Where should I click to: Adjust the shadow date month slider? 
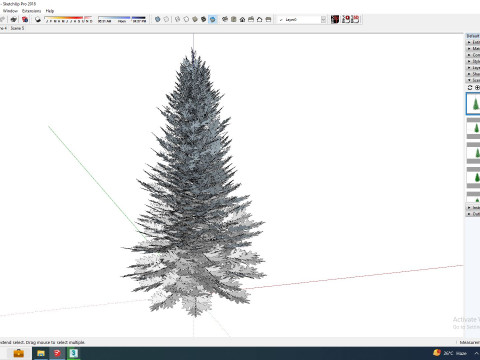[68, 19]
